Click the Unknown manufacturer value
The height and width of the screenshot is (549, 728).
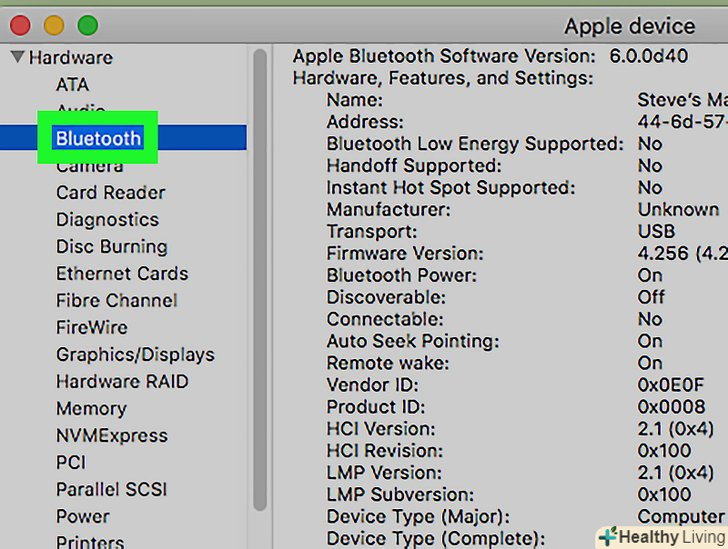click(x=678, y=209)
